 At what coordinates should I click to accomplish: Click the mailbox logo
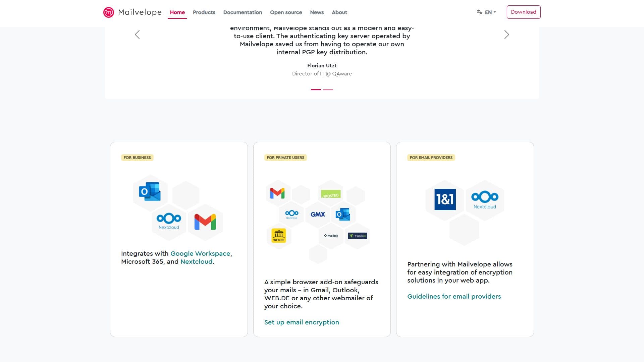pyautogui.click(x=331, y=236)
